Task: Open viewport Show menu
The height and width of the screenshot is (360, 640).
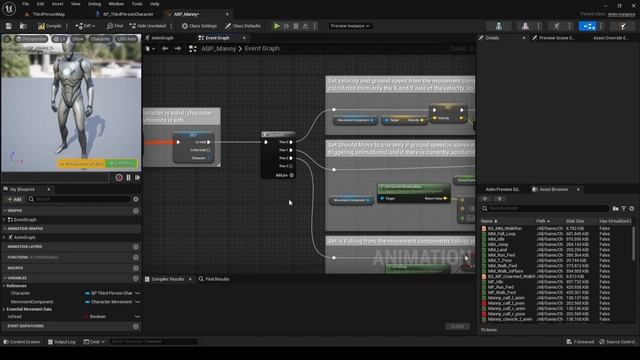Action: click(78, 39)
